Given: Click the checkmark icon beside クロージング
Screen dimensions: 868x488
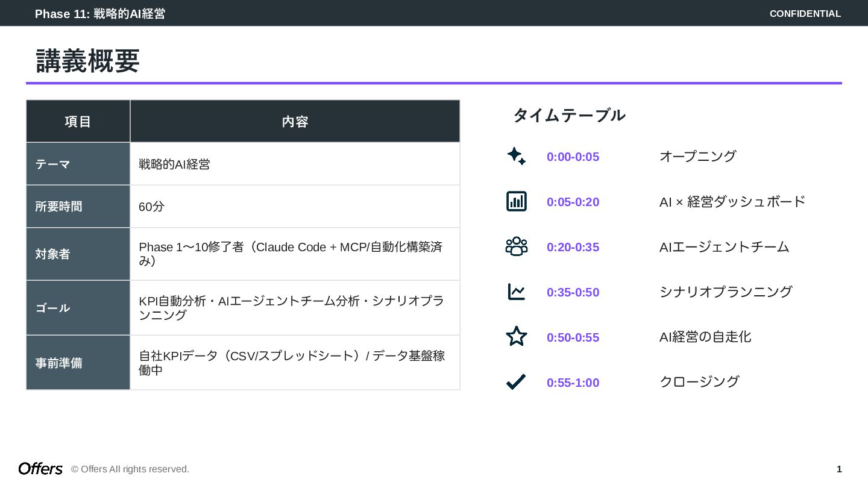Looking at the screenshot, I should (516, 382).
